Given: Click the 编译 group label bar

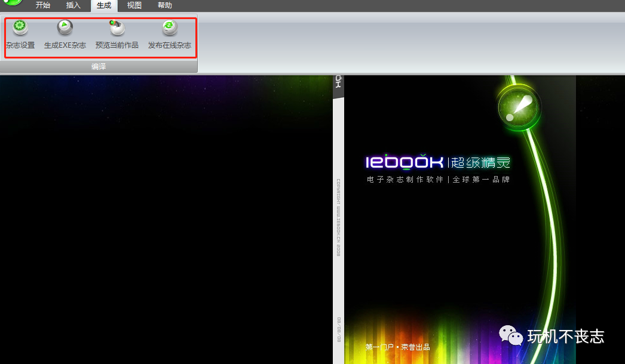Looking at the screenshot, I should point(99,67).
